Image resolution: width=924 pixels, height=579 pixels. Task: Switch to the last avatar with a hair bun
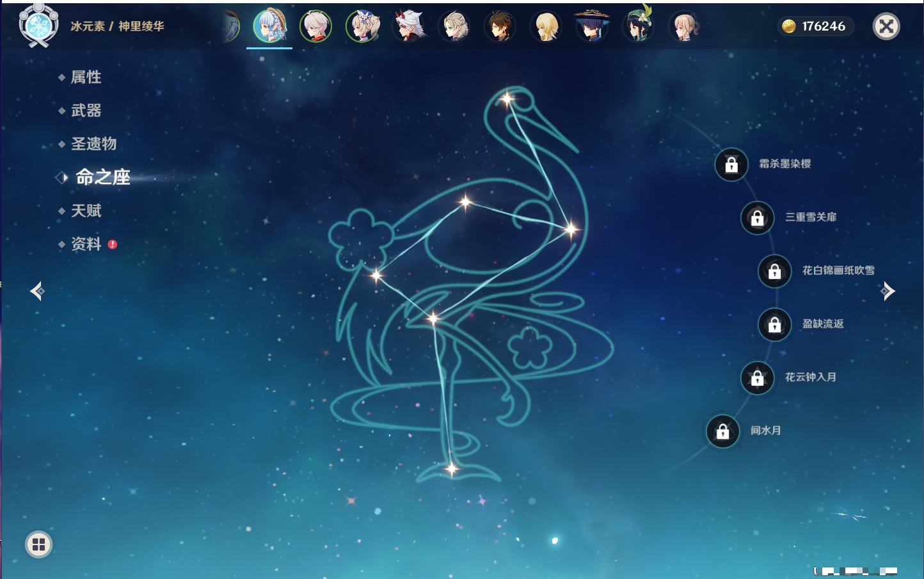(x=685, y=27)
